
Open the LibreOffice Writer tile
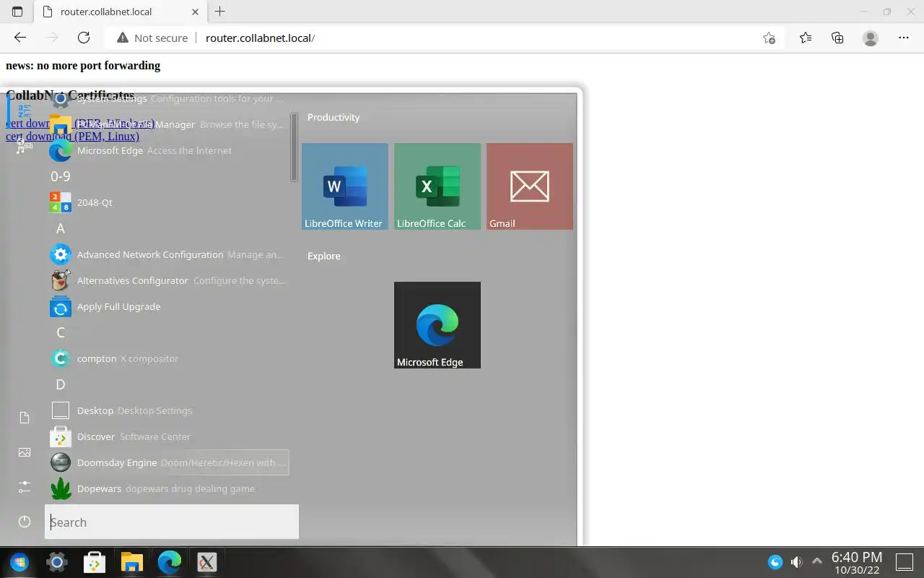[345, 186]
